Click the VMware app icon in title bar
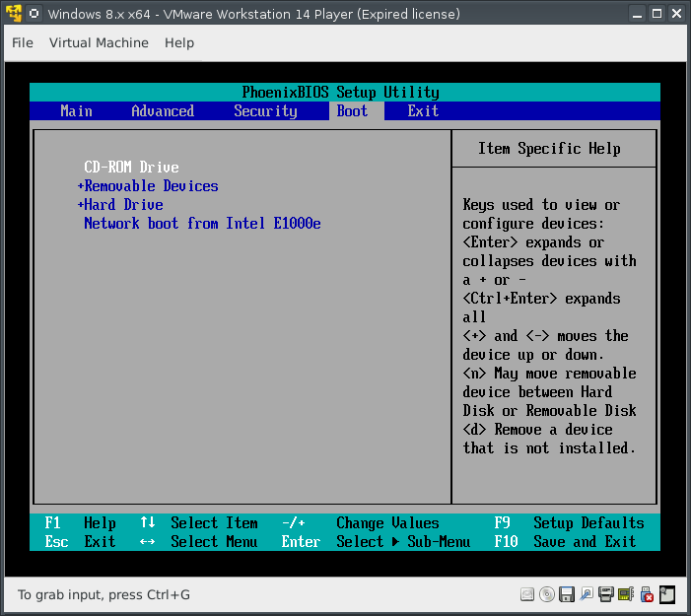The image size is (691, 616). (14, 14)
